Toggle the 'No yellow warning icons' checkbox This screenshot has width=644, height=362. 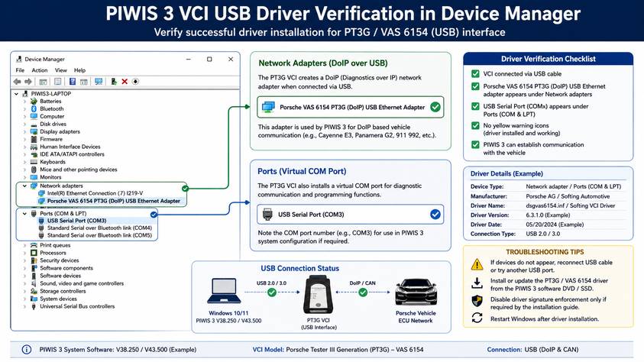click(475, 125)
